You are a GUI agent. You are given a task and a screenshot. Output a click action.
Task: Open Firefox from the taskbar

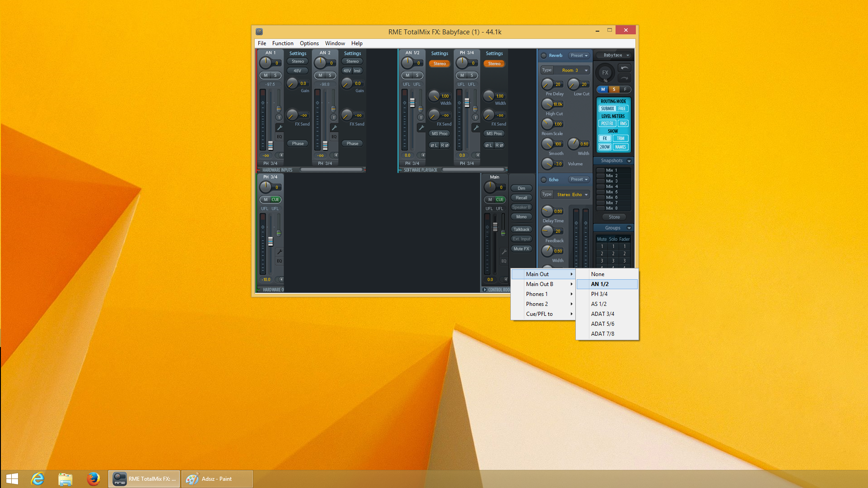point(93,479)
